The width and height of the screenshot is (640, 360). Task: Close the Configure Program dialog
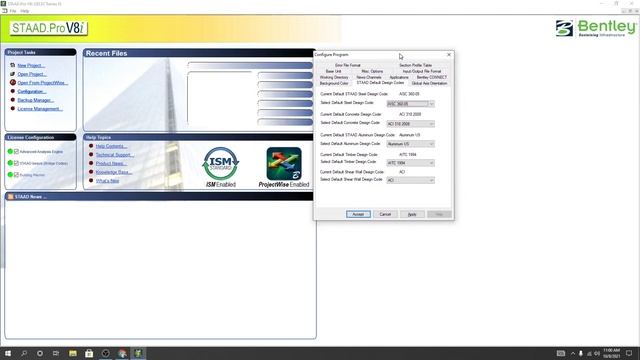(449, 54)
